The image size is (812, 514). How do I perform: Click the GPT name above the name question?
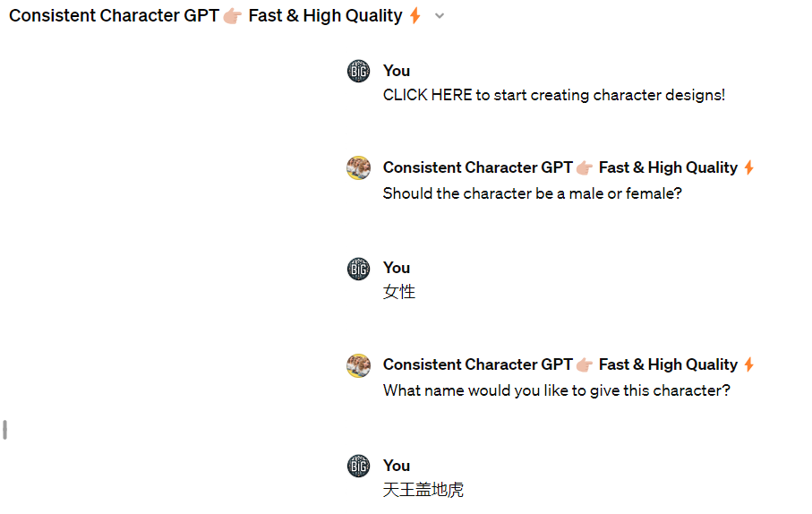click(477, 364)
